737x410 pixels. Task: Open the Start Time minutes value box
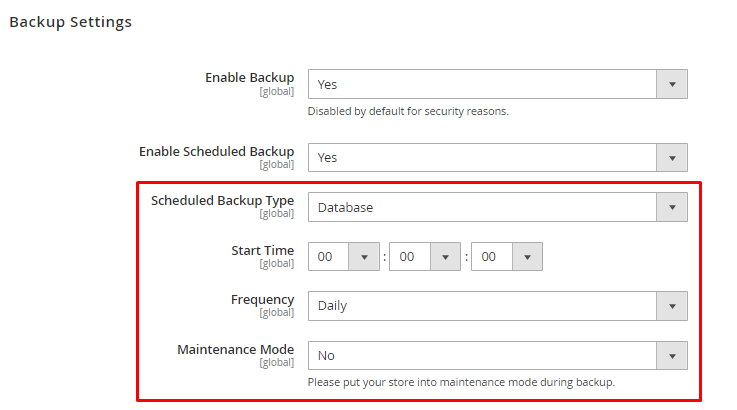click(x=410, y=257)
